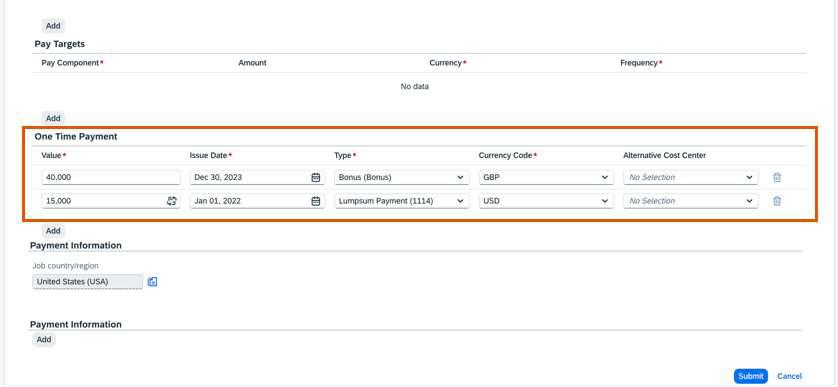Screen dimensions: 838x387
Task: Click the Issue Date column header
Action: 211,156
